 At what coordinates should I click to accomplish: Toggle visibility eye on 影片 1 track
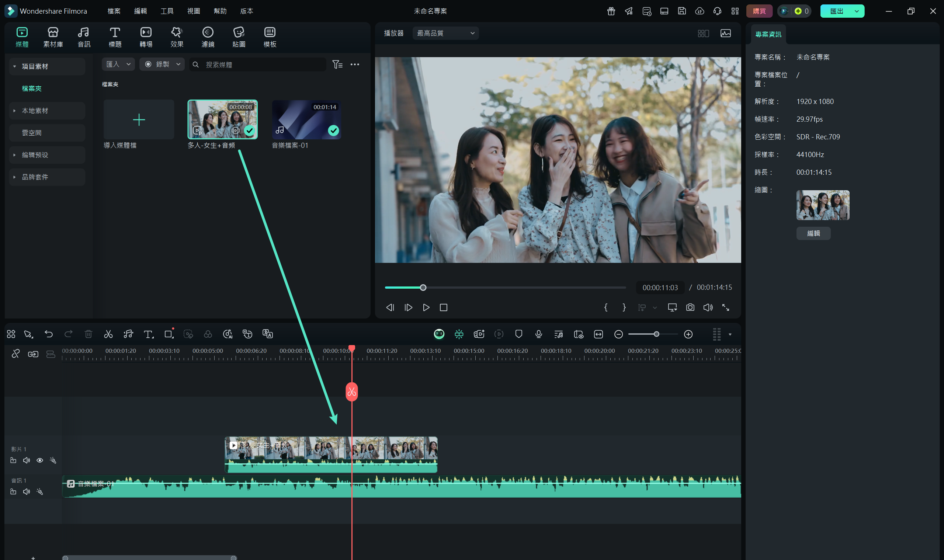pyautogui.click(x=39, y=460)
